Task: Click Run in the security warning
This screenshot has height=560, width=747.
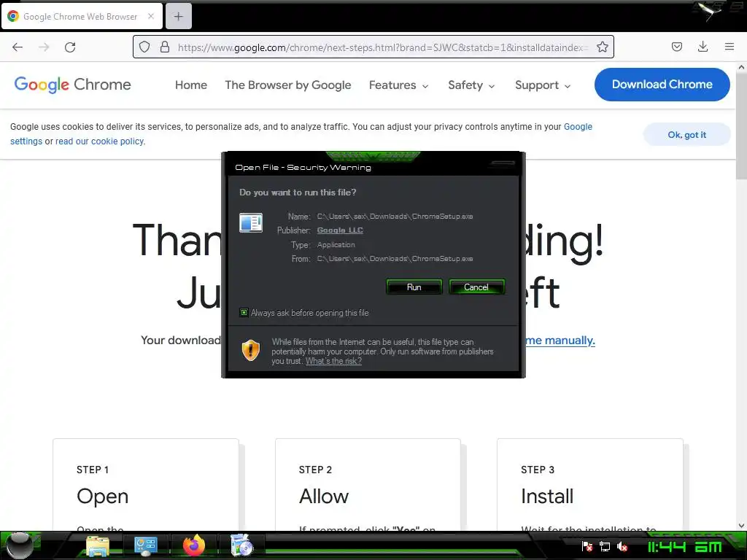Action: coord(414,287)
